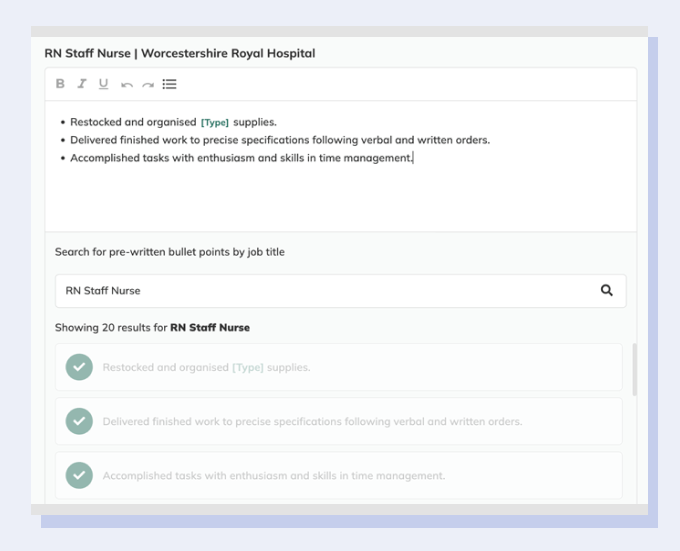Select the 'Delivered finished work to precise specifications' suggestion text
Viewport: 680px width, 551px height.
[312, 421]
